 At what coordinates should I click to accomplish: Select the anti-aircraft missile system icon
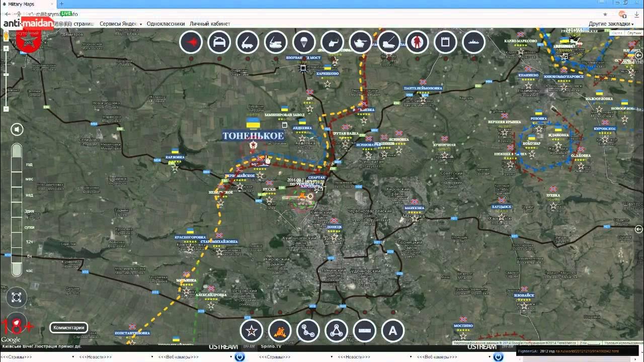(275, 43)
